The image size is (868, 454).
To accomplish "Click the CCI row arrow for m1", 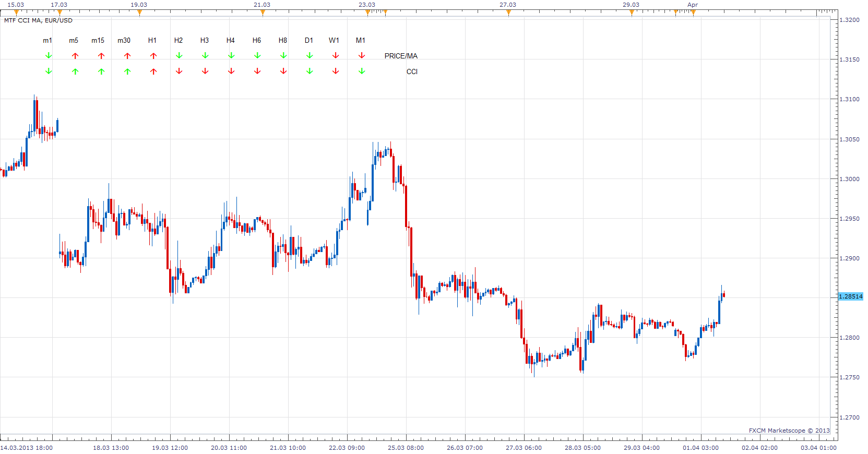I will [x=49, y=71].
